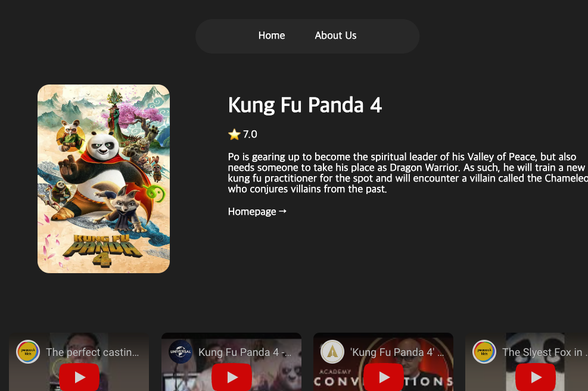Play the Academy Conversations video

383,377
